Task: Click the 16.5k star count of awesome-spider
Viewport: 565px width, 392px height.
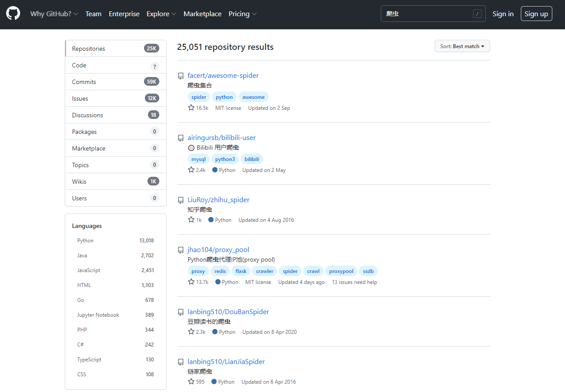Action: pos(198,108)
